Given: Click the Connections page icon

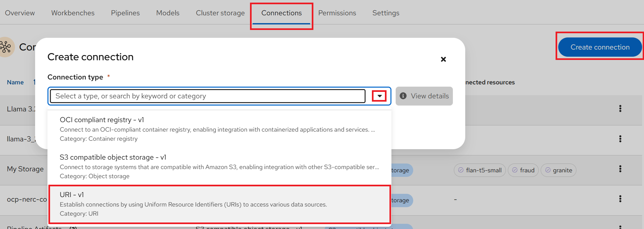Looking at the screenshot, I should click(x=6, y=47).
